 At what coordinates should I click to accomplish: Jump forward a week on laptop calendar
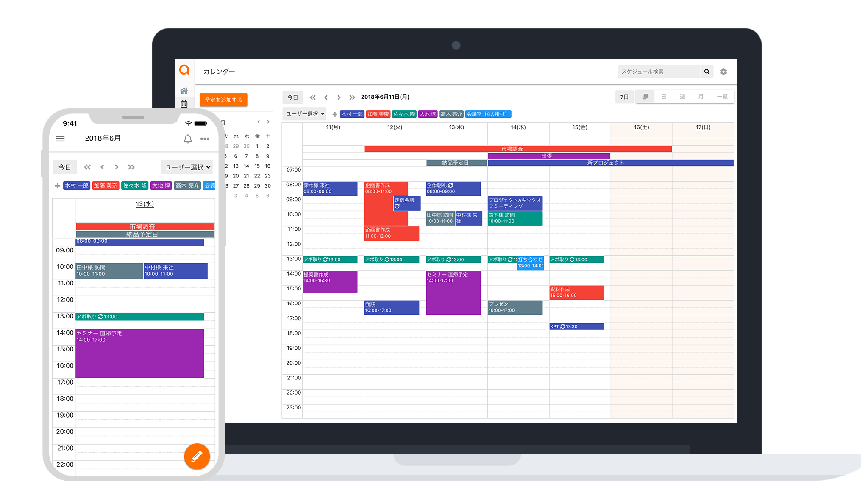pyautogui.click(x=352, y=97)
